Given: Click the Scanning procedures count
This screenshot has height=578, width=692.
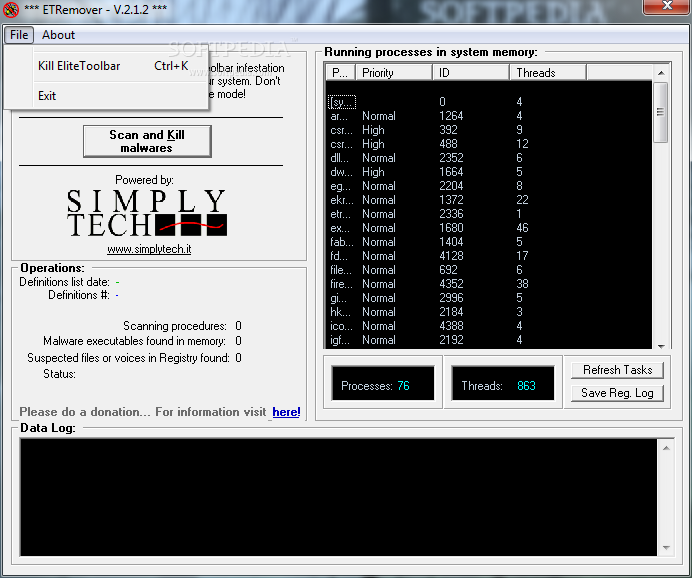Looking at the screenshot, I should [x=238, y=326].
